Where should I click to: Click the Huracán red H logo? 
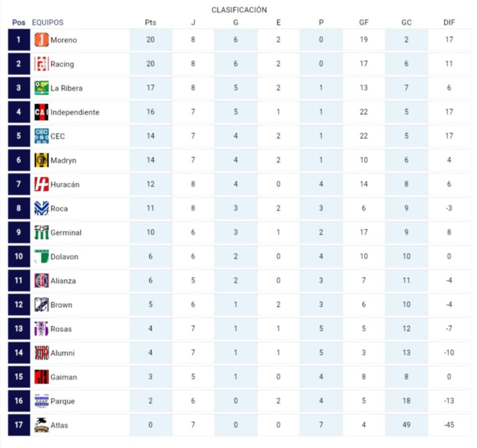41,184
